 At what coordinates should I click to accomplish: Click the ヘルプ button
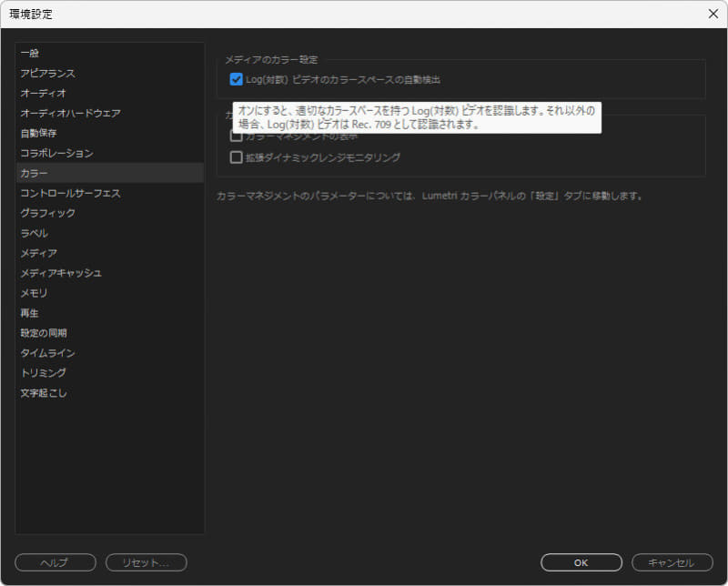click(x=54, y=561)
